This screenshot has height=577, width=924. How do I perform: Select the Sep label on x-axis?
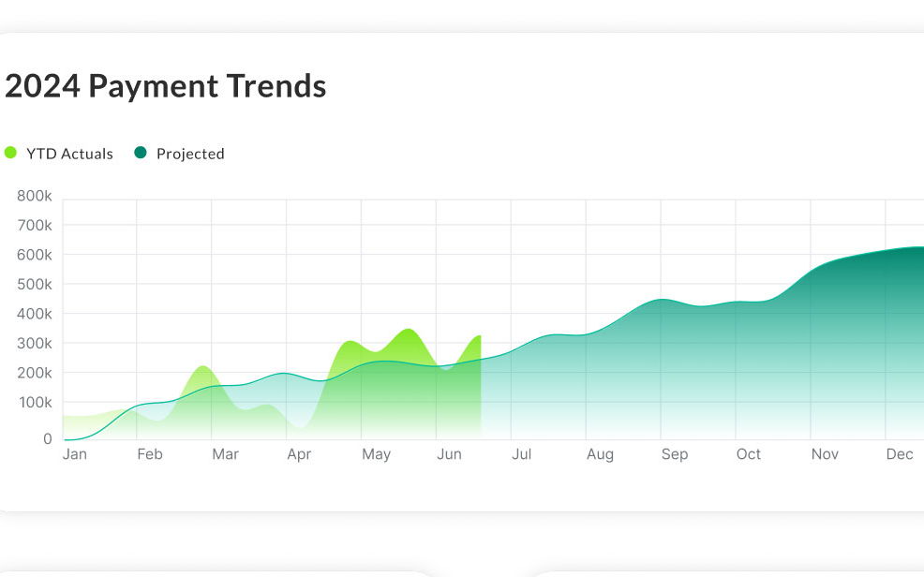(x=674, y=454)
